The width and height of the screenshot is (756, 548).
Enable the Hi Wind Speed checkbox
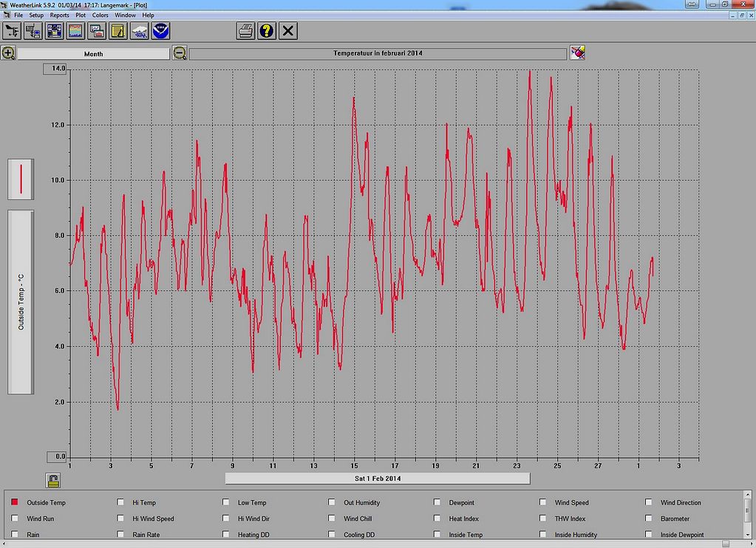(120, 518)
